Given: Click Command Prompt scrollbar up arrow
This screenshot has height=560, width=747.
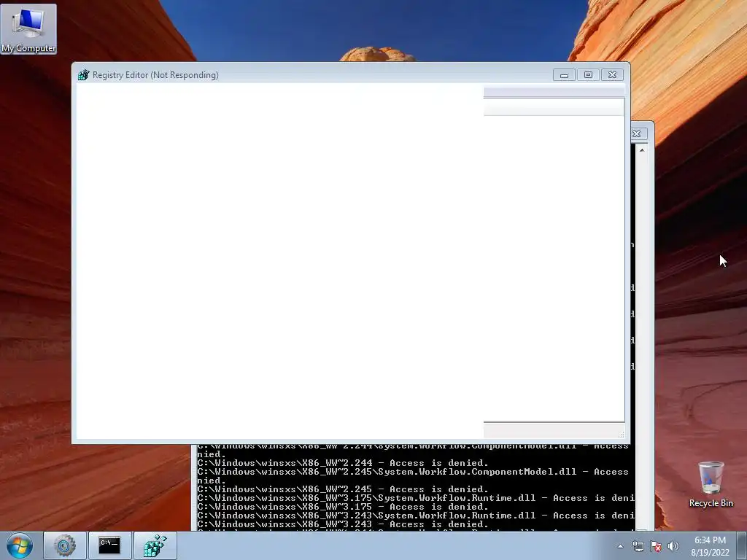Looking at the screenshot, I should point(642,150).
